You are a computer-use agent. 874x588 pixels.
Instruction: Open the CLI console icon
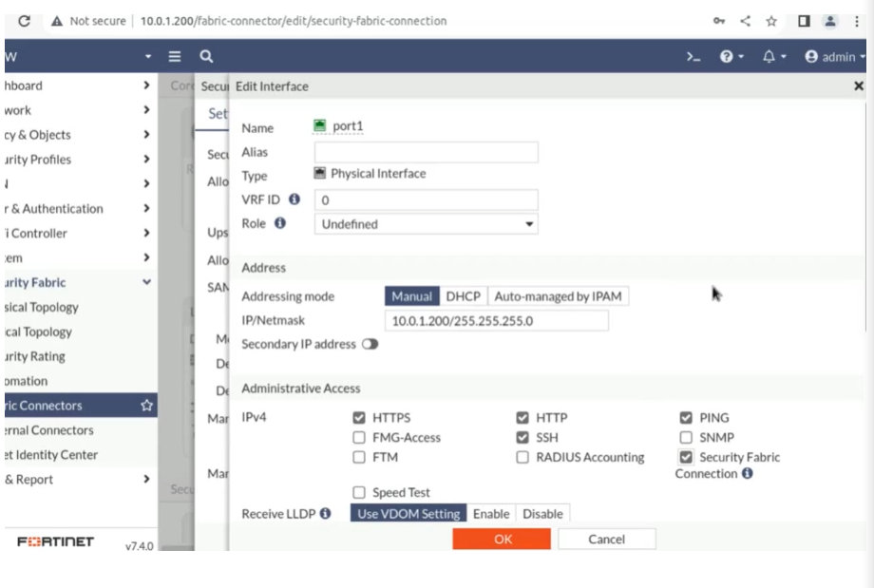[x=693, y=56]
